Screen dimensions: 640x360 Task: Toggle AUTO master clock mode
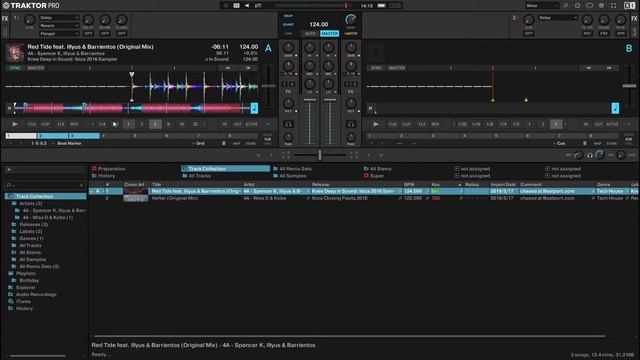point(310,33)
